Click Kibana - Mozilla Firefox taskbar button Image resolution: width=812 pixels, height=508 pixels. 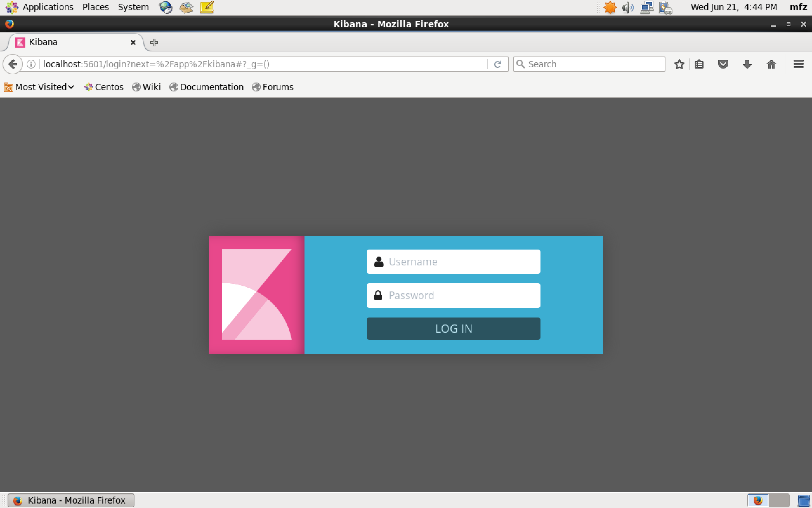(x=71, y=500)
